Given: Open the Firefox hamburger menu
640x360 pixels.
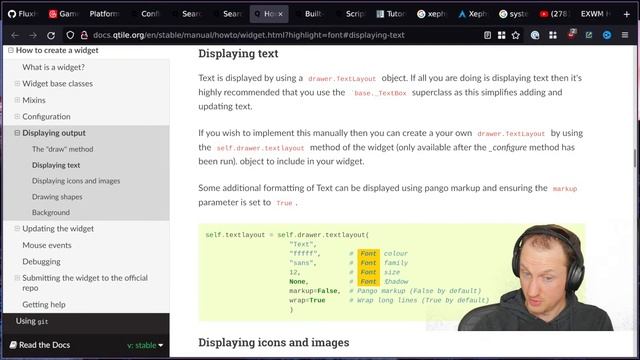Looking at the screenshot, I should click(624, 35).
